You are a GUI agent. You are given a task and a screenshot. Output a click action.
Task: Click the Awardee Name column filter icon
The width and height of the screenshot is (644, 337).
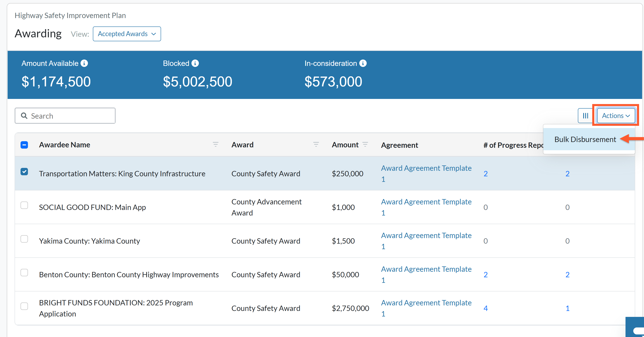[215, 144]
